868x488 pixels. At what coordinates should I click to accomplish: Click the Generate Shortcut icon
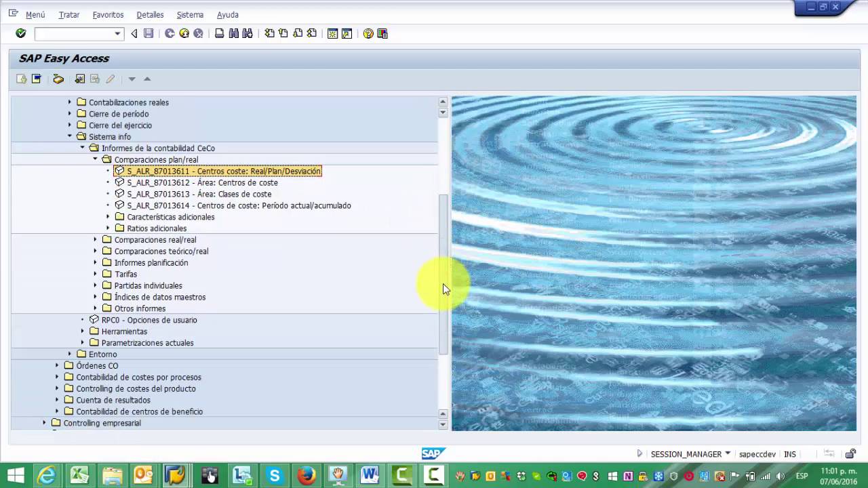pos(347,33)
